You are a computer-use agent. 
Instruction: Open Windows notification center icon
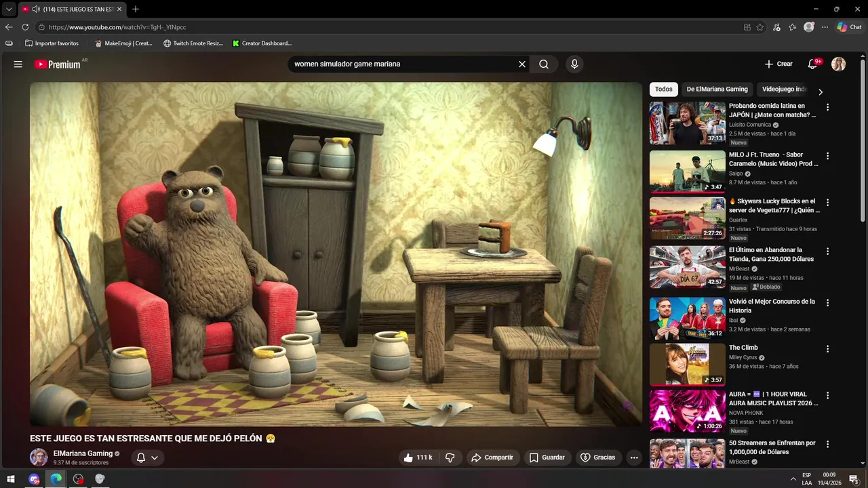(x=854, y=479)
